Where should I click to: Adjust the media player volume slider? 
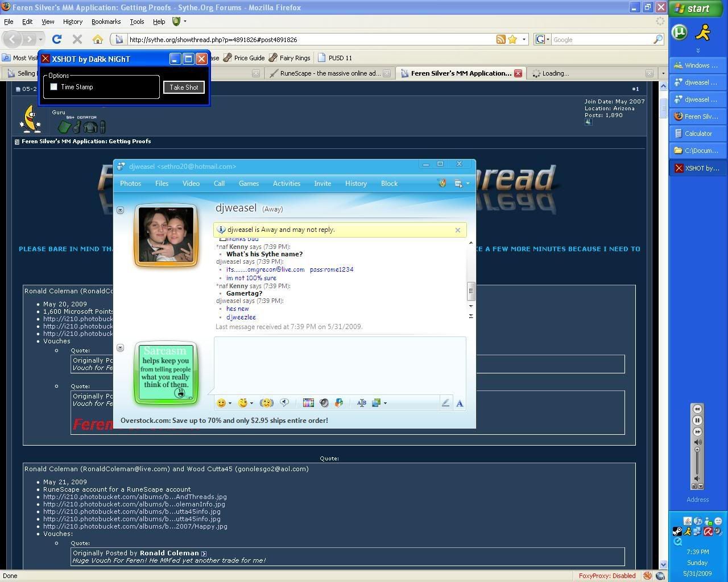pyautogui.click(x=697, y=449)
